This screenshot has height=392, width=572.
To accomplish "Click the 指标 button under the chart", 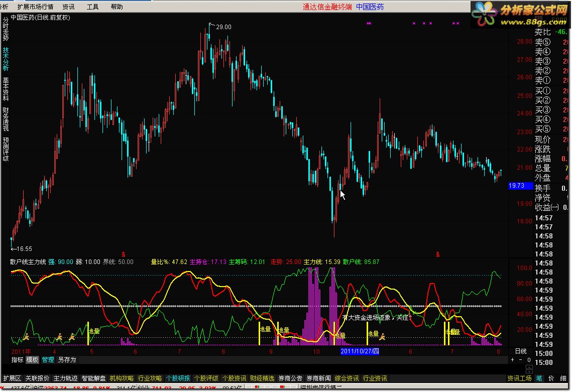I will click(x=17, y=360).
